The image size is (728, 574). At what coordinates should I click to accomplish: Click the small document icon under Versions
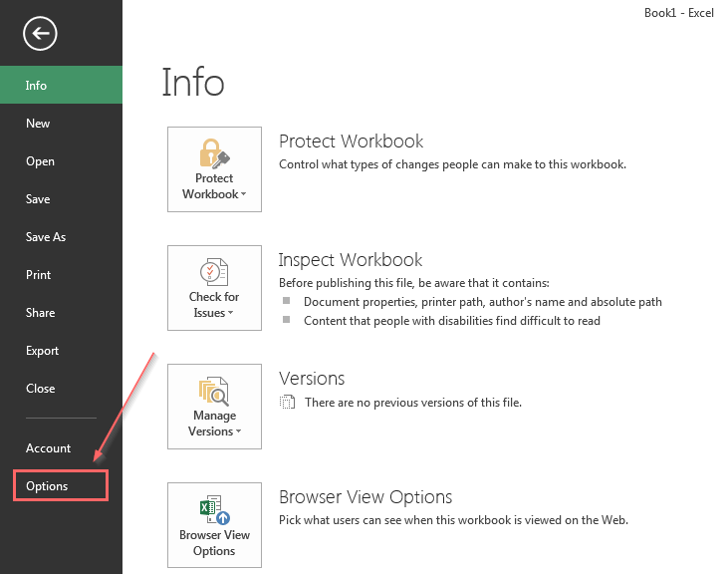[288, 403]
